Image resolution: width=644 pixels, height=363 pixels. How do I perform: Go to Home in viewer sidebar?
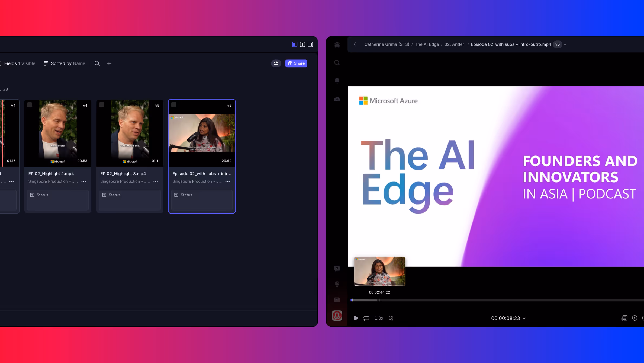(x=337, y=45)
